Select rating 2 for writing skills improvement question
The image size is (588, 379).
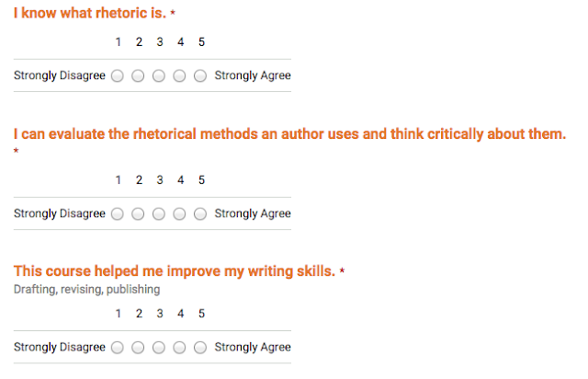pos(138,348)
